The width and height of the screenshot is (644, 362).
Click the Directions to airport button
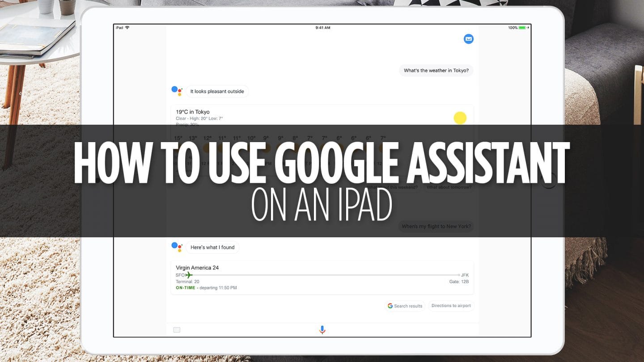pyautogui.click(x=451, y=306)
